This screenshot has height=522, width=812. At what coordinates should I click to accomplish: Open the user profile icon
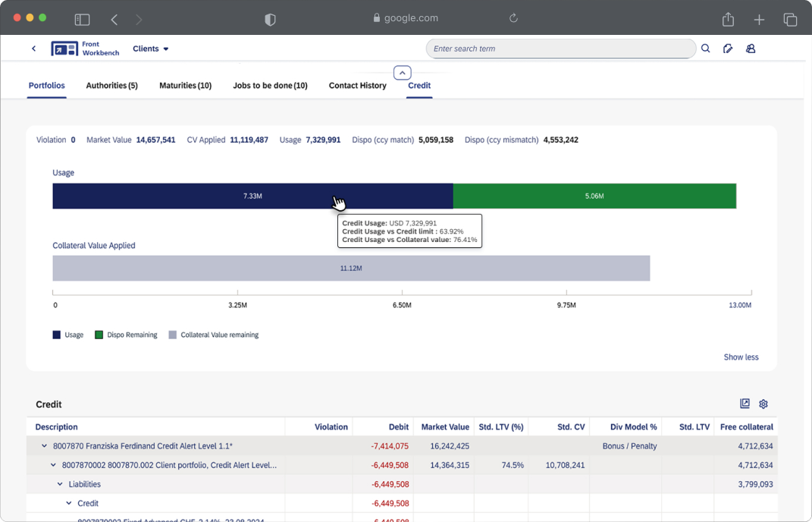coord(751,49)
